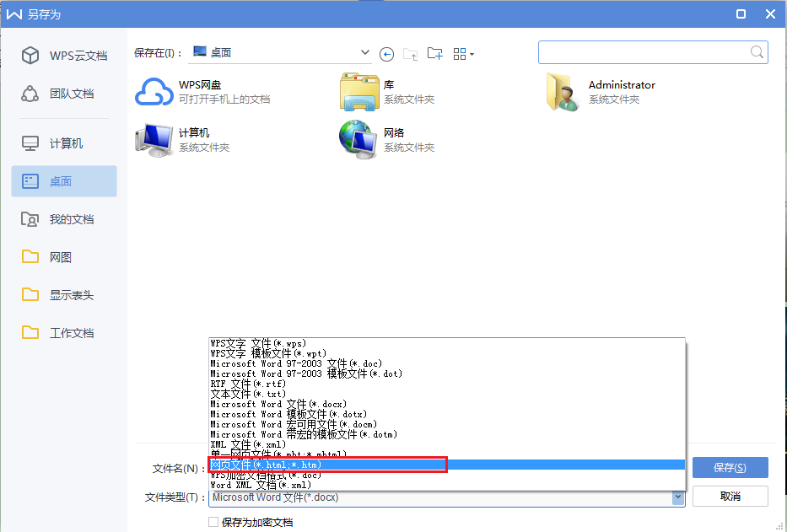Choose 文本文件(*.txt) from type list
Viewport: 787px width, 532px height.
(248, 394)
